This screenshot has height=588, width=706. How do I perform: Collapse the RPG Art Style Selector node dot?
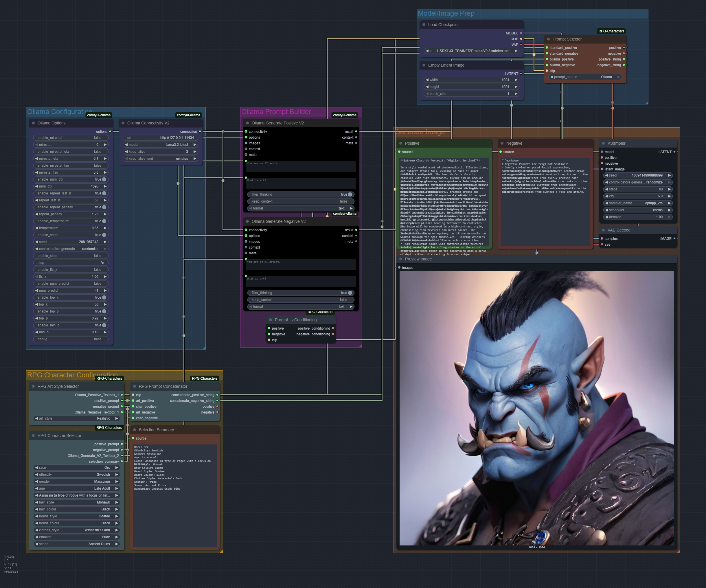pyautogui.click(x=33, y=386)
